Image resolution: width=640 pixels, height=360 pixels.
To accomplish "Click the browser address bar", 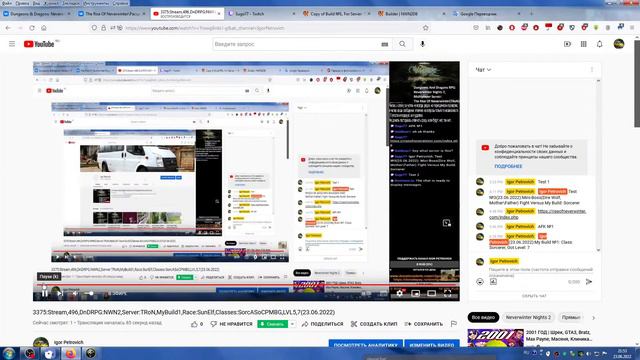I will (261, 28).
